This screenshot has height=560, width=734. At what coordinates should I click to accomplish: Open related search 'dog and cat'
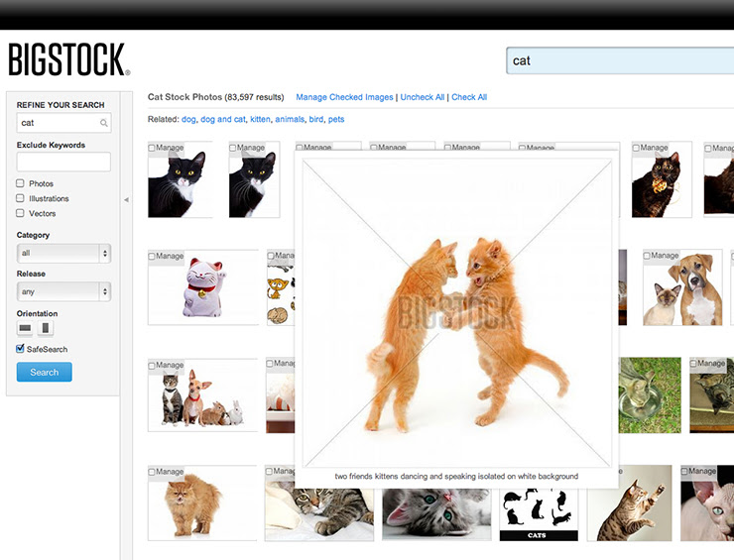[x=223, y=119]
